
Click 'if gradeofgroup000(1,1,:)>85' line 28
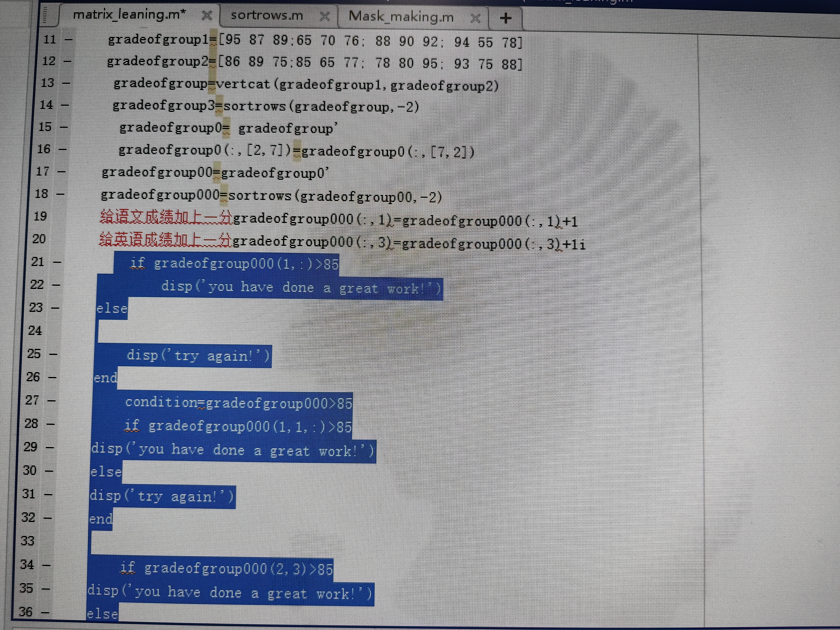click(x=238, y=426)
